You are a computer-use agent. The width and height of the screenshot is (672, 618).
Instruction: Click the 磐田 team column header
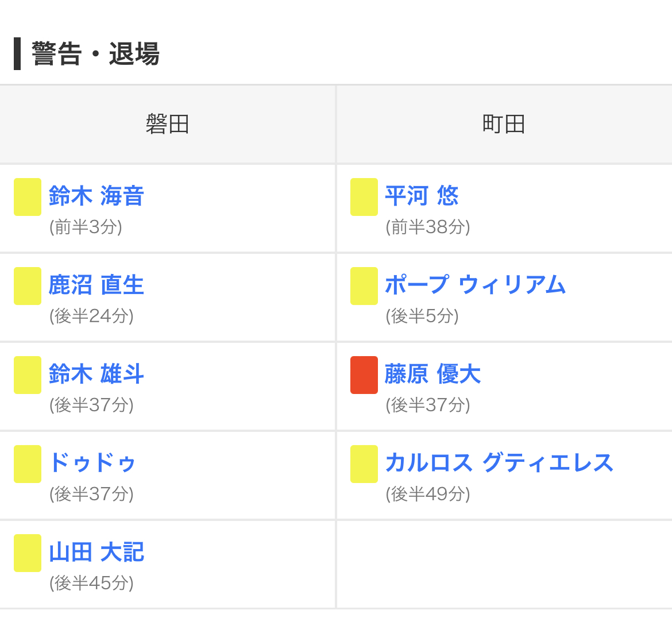(167, 124)
